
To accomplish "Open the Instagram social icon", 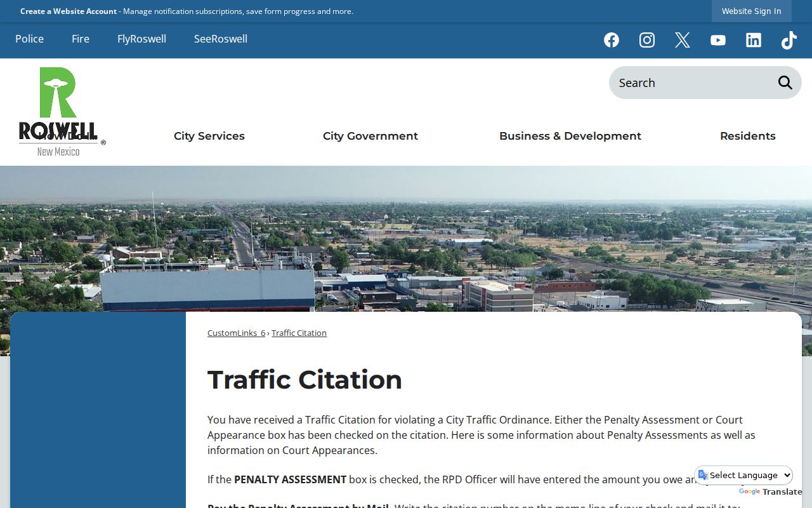I will (647, 40).
